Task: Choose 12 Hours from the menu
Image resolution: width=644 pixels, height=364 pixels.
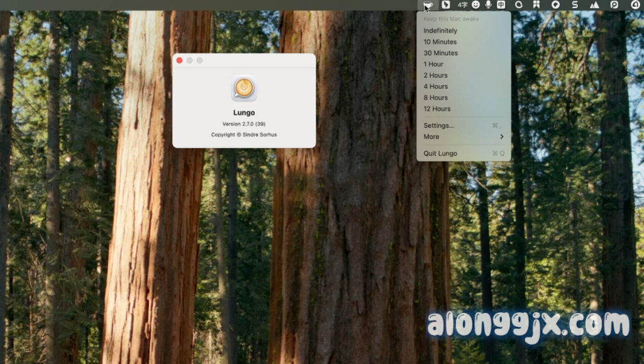Action: click(x=437, y=109)
